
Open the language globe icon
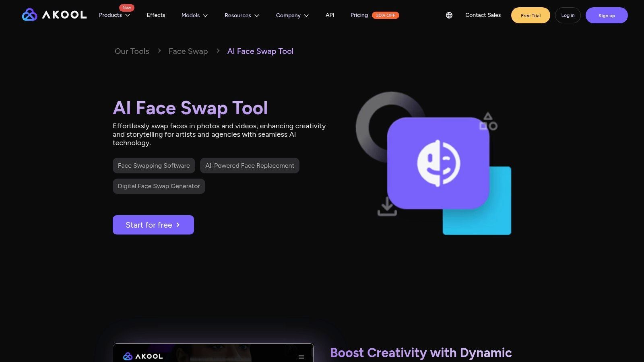click(448, 15)
